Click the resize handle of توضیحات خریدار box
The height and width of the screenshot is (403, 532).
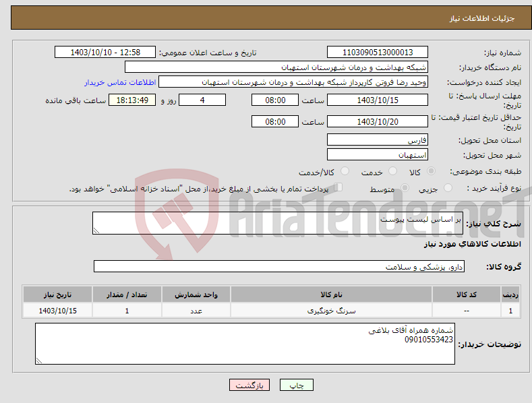pos(39,361)
